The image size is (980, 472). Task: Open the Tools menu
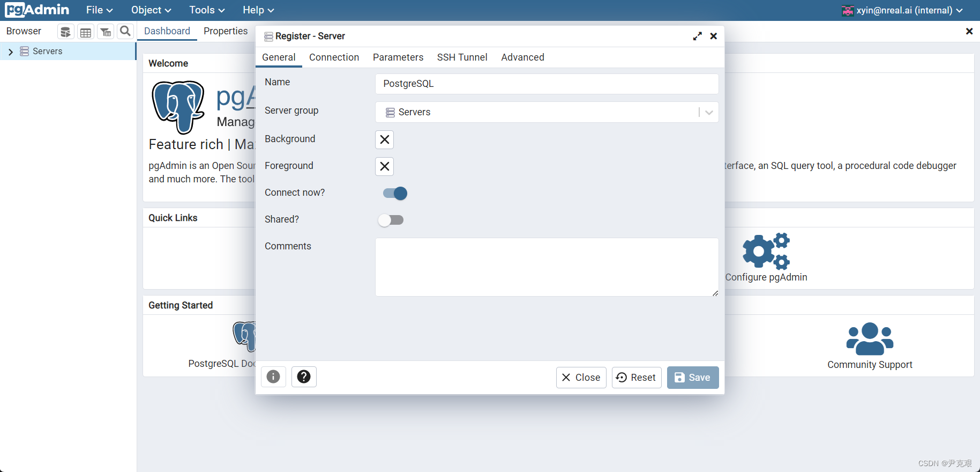[x=207, y=10]
